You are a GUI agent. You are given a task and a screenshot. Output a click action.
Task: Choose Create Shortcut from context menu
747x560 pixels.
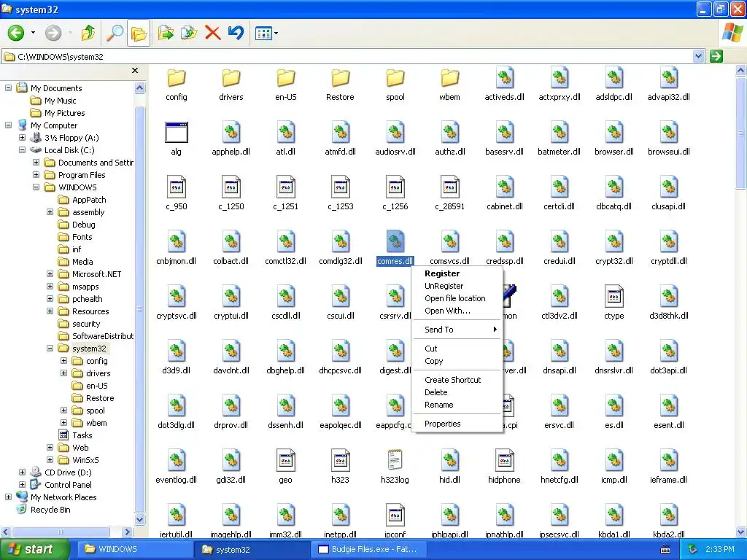click(452, 380)
